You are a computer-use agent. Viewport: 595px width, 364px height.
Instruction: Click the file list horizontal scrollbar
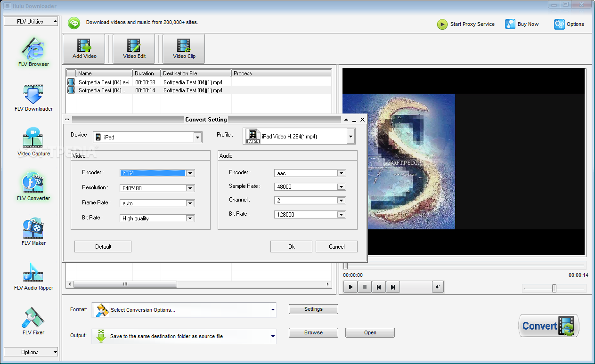125,284
